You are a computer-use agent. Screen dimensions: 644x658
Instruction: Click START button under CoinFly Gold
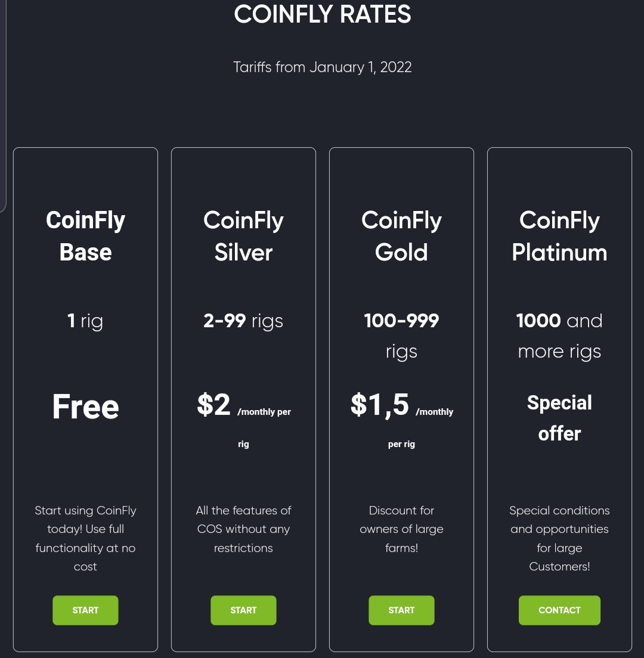pos(401,610)
